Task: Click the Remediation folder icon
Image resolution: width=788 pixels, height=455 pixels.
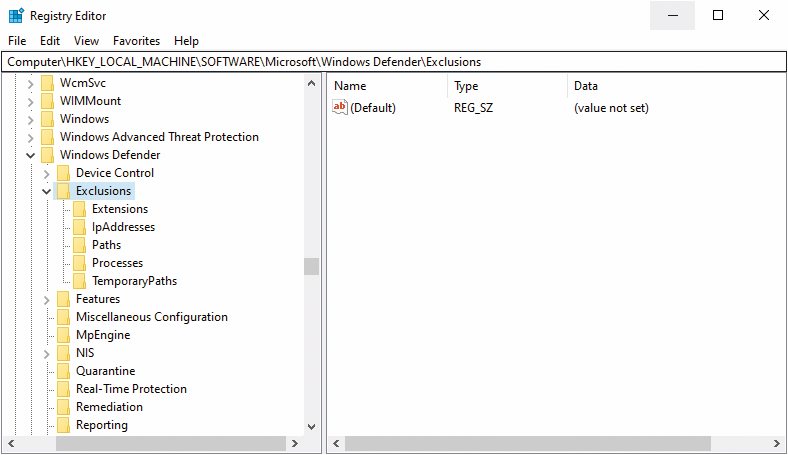Action: coord(63,407)
